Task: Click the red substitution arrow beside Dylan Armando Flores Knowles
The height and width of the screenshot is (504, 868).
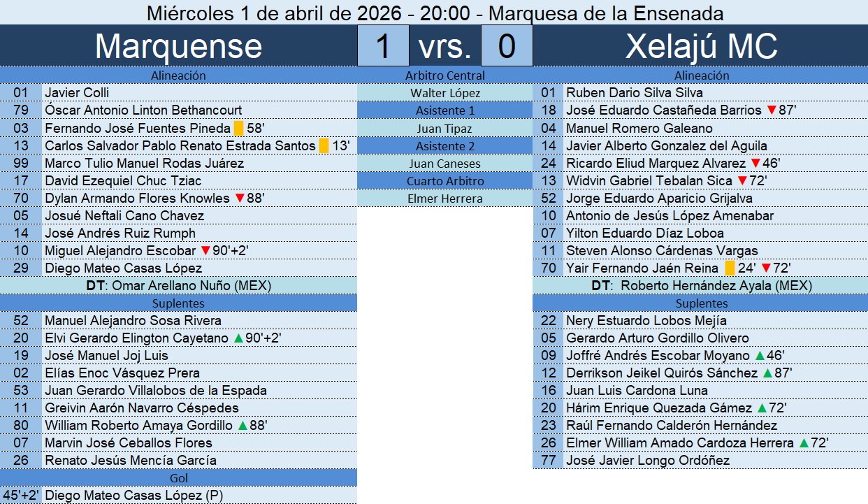Action: point(240,199)
